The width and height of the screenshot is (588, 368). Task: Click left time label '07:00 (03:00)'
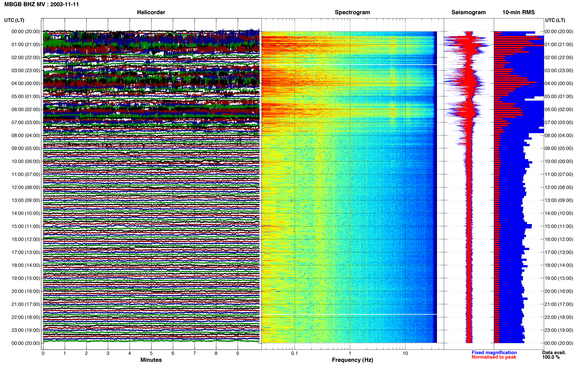click(x=26, y=122)
